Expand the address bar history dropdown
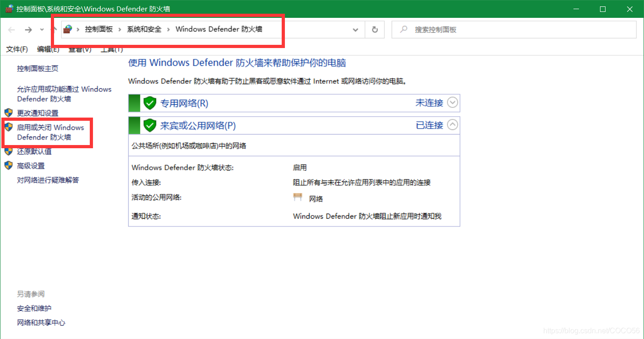Screen dimensions: 644x339 [x=355, y=30]
